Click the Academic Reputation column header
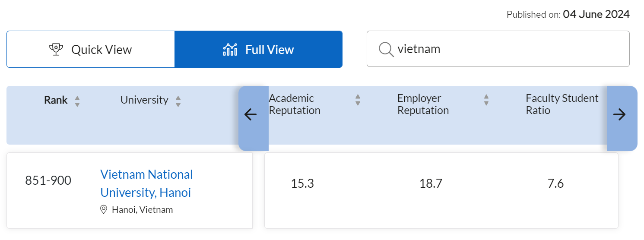This screenshot has width=644, height=240. point(295,104)
